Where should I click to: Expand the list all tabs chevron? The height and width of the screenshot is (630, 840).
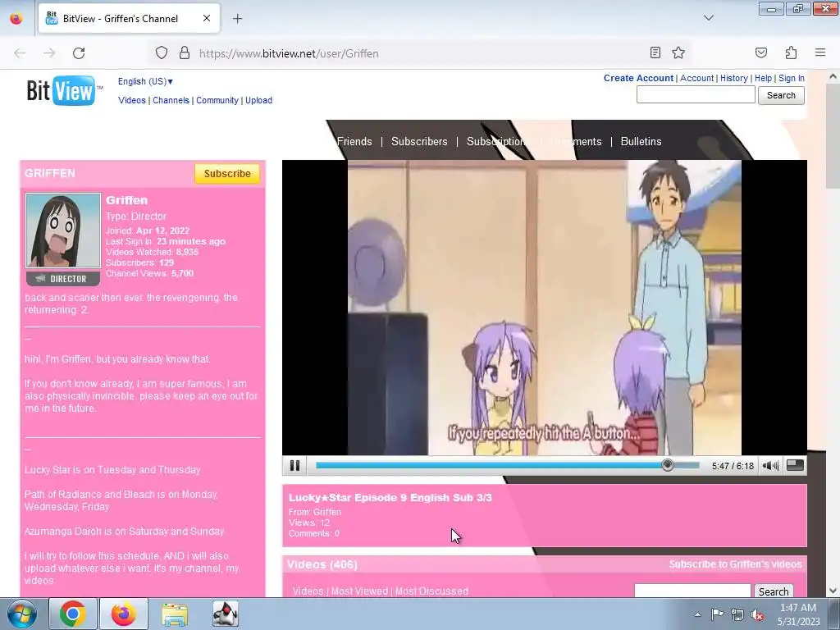(x=708, y=18)
